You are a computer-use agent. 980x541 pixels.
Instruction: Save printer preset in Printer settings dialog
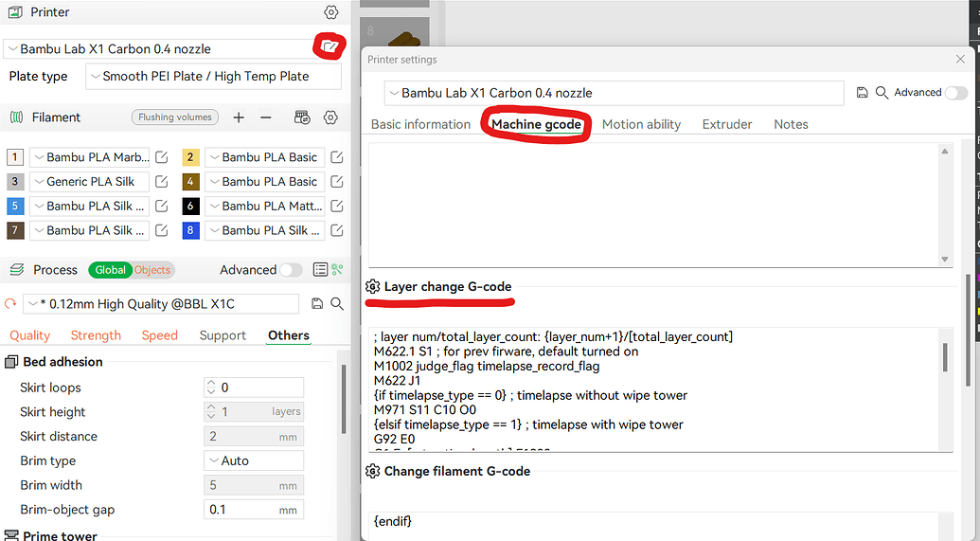click(x=862, y=93)
